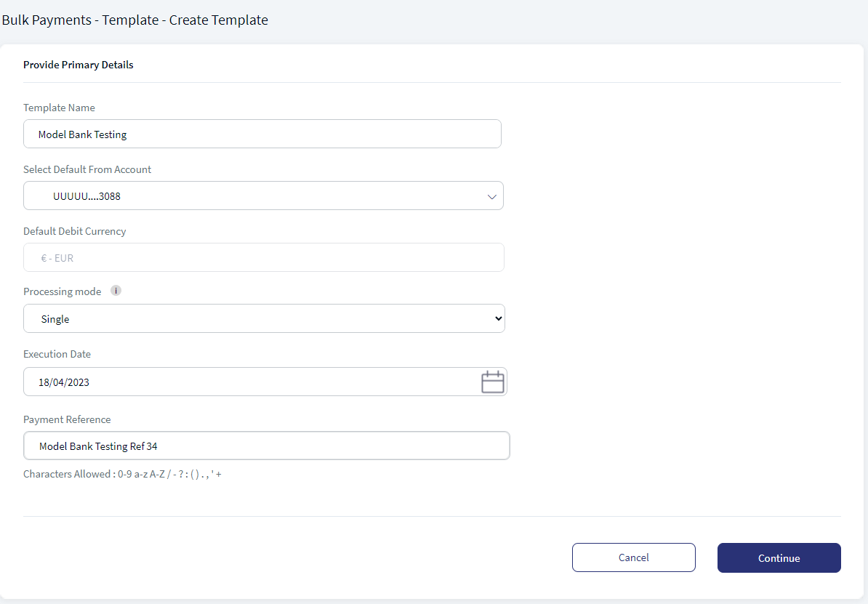
Task: Click the Payment Reference label
Action: point(67,419)
